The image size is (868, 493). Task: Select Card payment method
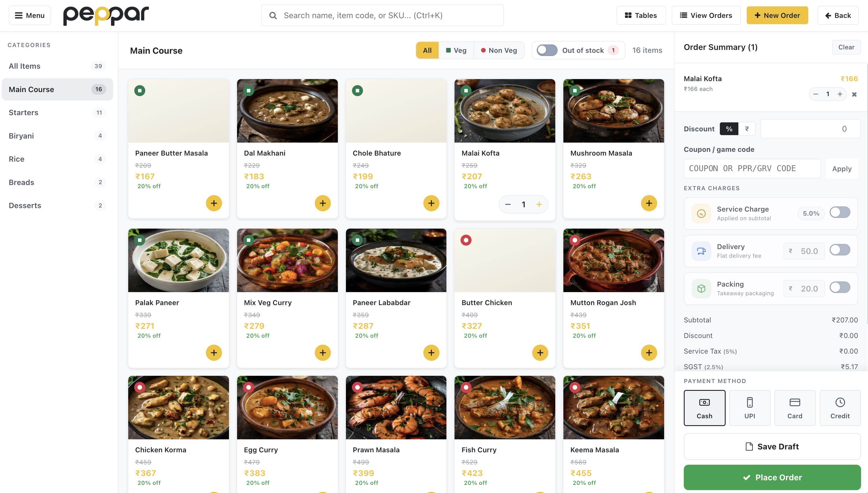(x=794, y=408)
